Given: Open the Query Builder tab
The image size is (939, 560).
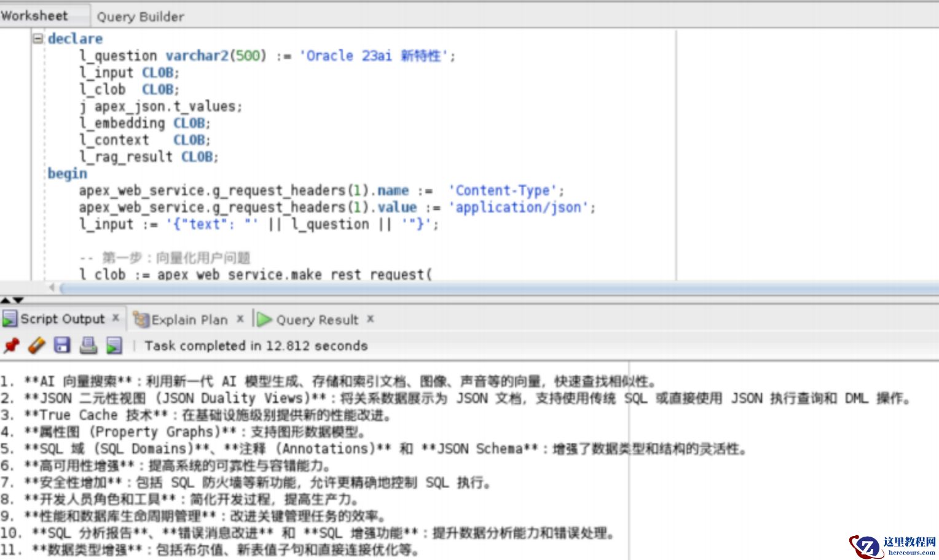Looking at the screenshot, I should (141, 17).
